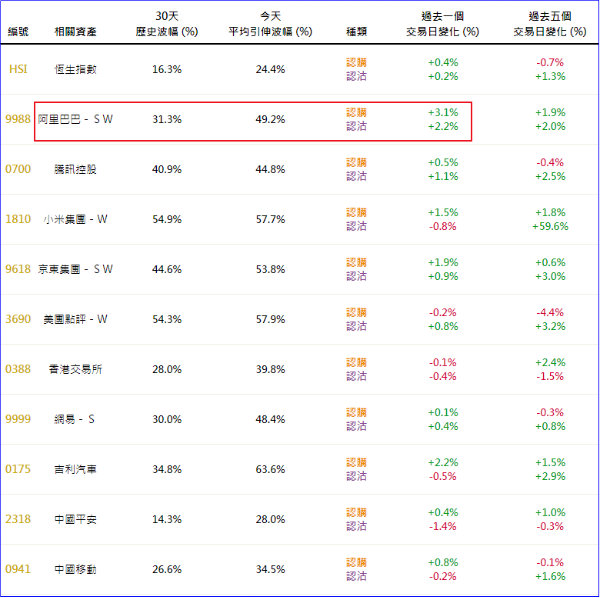
Task: Click Xiaomi put five-day change +59.6%
Action: point(550,226)
